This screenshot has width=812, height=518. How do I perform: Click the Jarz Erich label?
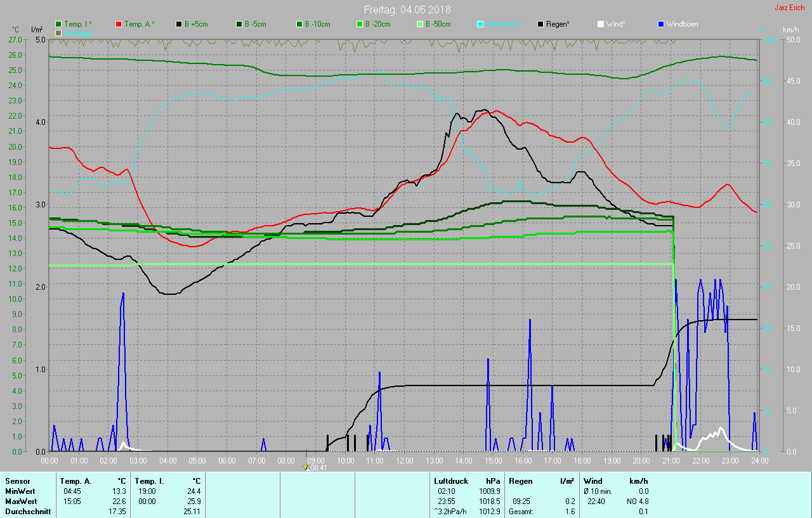click(789, 8)
